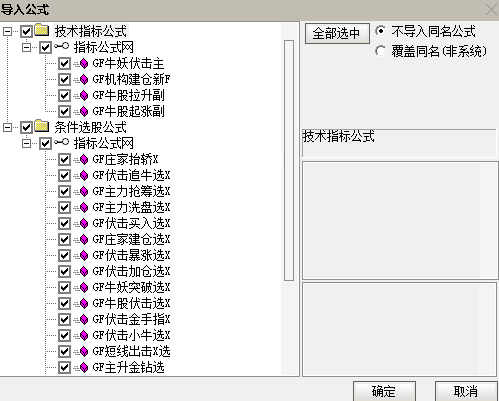499x401 pixels.
Task: Choose the 覆盖同名(非系统) radio option
Action: (x=380, y=51)
